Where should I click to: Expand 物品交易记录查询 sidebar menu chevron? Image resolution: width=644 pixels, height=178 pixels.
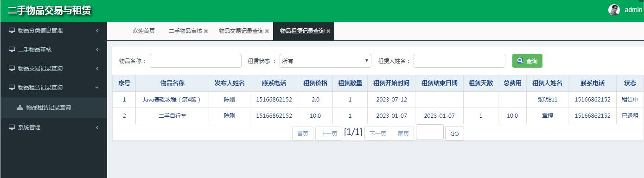click(97, 69)
